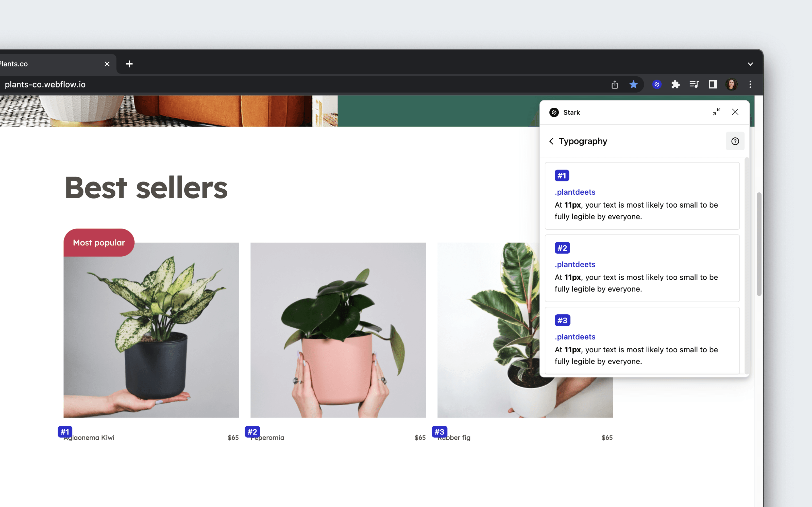Screen dimensions: 812x507
Task: Open the browser three-dot menu
Action: (x=750, y=84)
